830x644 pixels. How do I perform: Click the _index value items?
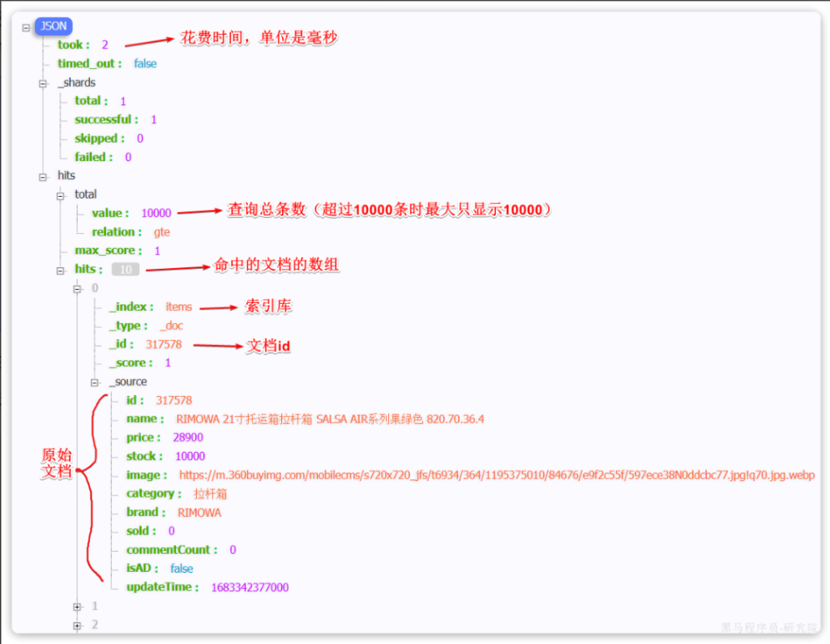point(179,307)
